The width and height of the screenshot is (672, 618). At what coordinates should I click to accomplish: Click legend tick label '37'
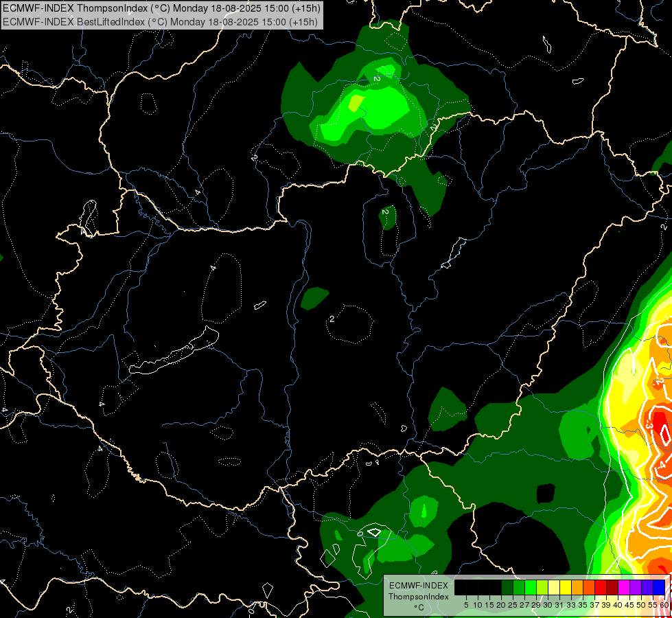pyautogui.click(x=595, y=605)
